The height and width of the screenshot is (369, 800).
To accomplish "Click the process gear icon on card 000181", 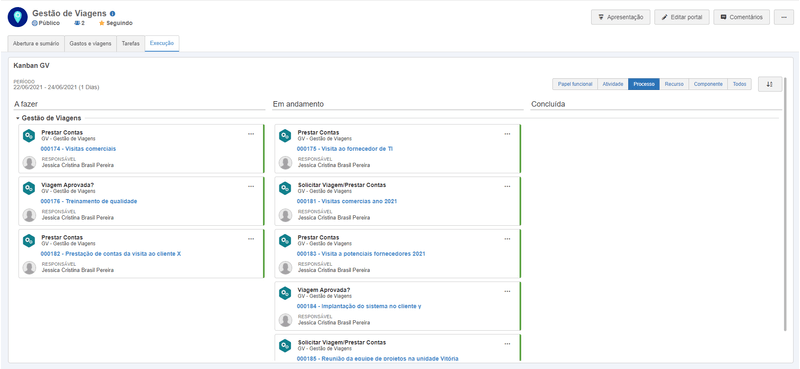I will [285, 188].
